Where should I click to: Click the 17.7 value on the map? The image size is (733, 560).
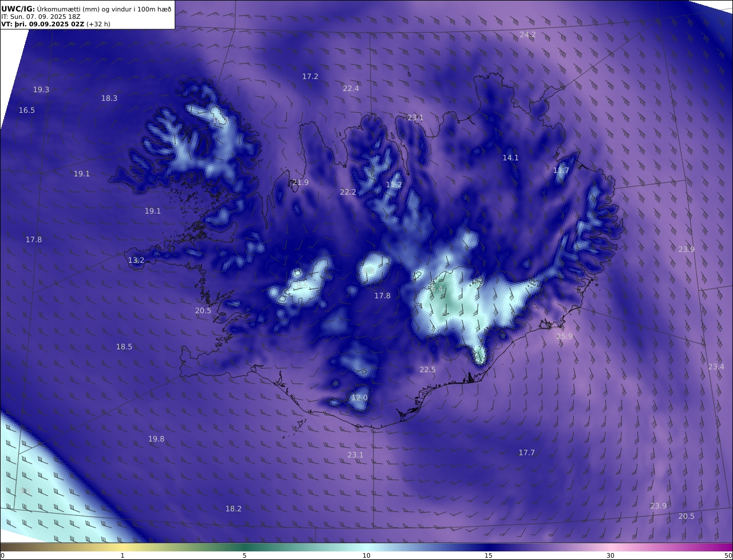click(527, 453)
